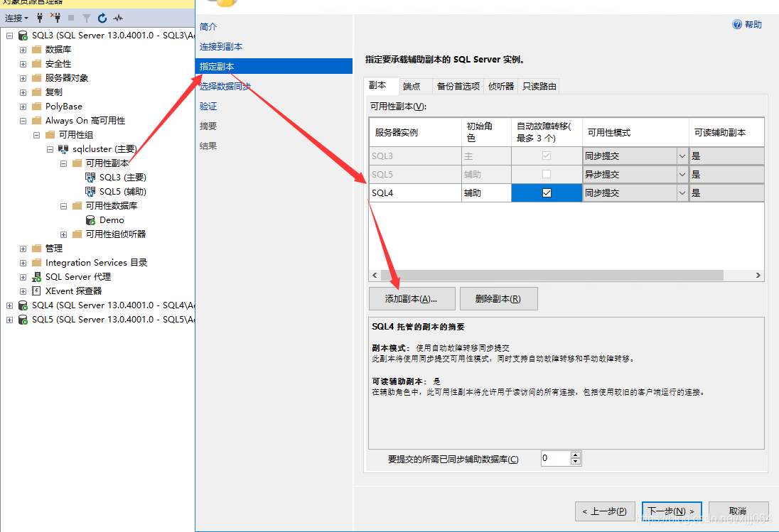This screenshot has height=532, width=779.
Task: Click the Demo database icon
Action: (x=90, y=220)
